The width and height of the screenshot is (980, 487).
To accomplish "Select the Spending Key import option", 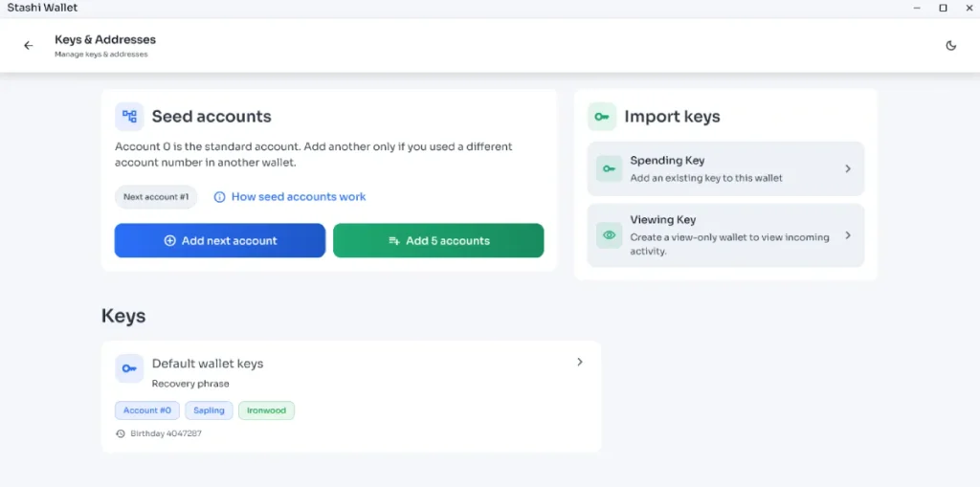I will [x=725, y=168].
